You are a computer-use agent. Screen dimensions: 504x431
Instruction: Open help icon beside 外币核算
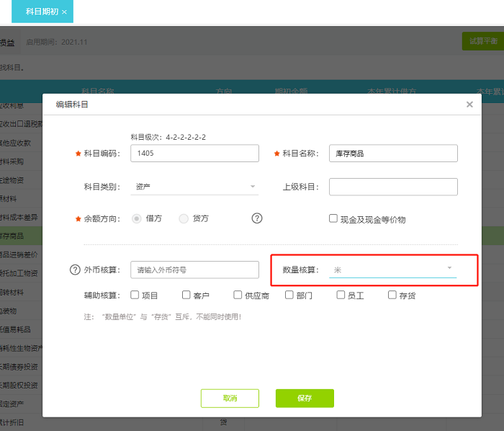(x=75, y=270)
